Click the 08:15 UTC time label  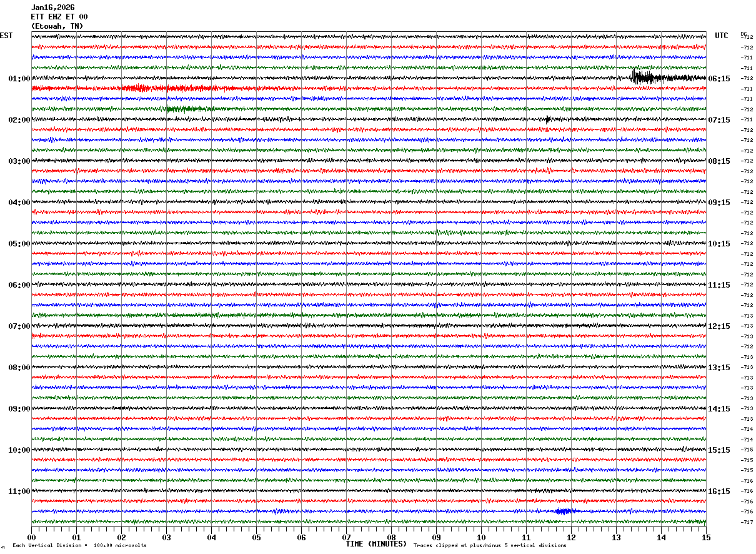(x=719, y=161)
